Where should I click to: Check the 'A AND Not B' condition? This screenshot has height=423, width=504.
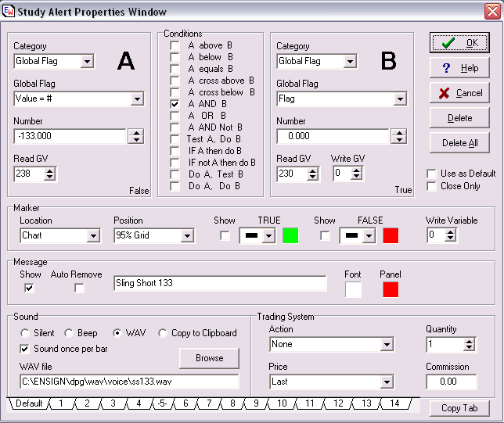point(175,127)
